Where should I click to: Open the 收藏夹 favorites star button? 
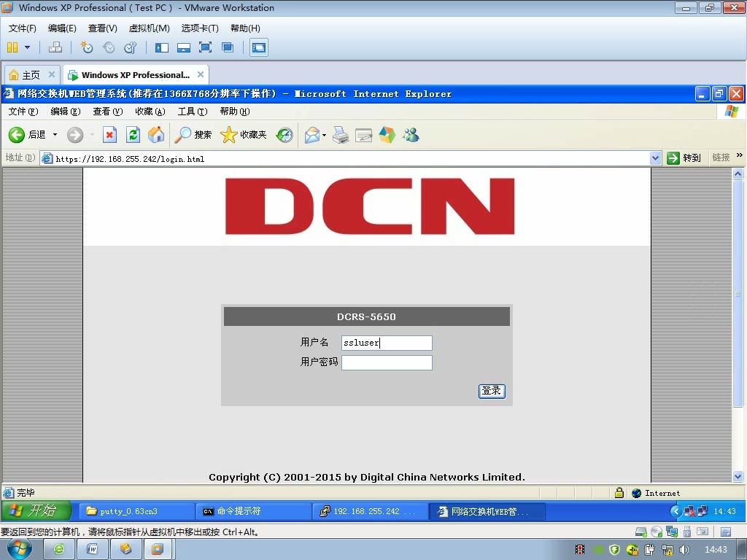[244, 135]
